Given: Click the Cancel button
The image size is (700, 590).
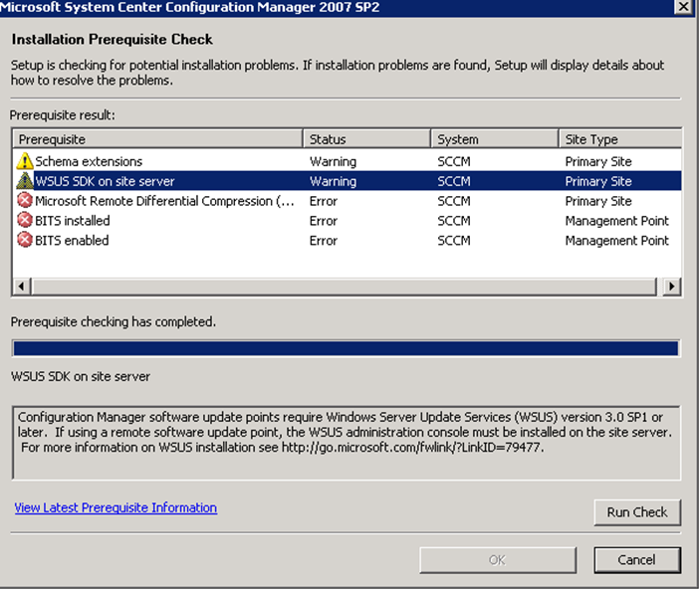Looking at the screenshot, I should pyautogui.click(x=637, y=560).
